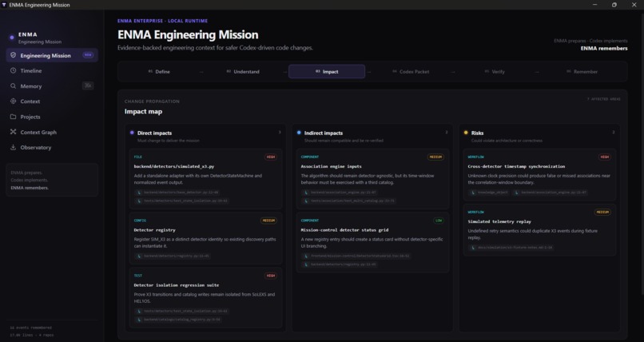Select Simulated telemetry replay title
644x342 pixels.
coord(499,221)
